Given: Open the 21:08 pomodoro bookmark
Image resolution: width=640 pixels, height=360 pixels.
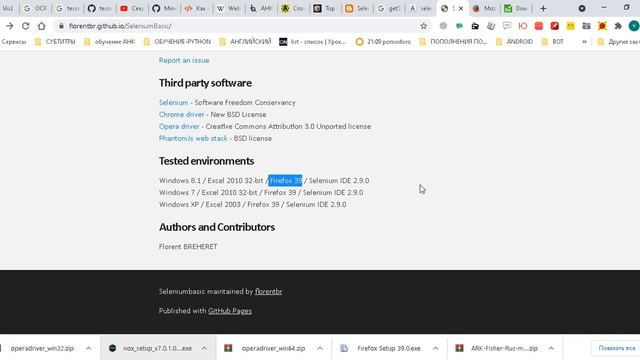Looking at the screenshot, I should pos(383,42).
